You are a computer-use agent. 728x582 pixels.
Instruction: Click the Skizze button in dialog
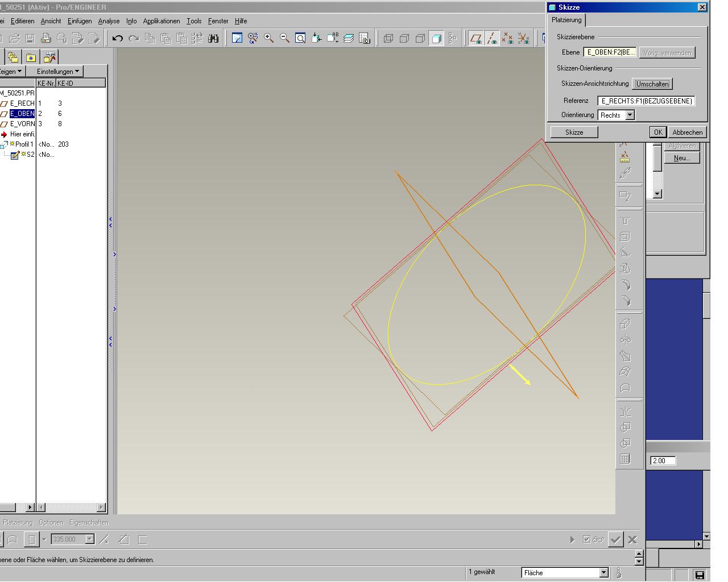pyautogui.click(x=574, y=132)
